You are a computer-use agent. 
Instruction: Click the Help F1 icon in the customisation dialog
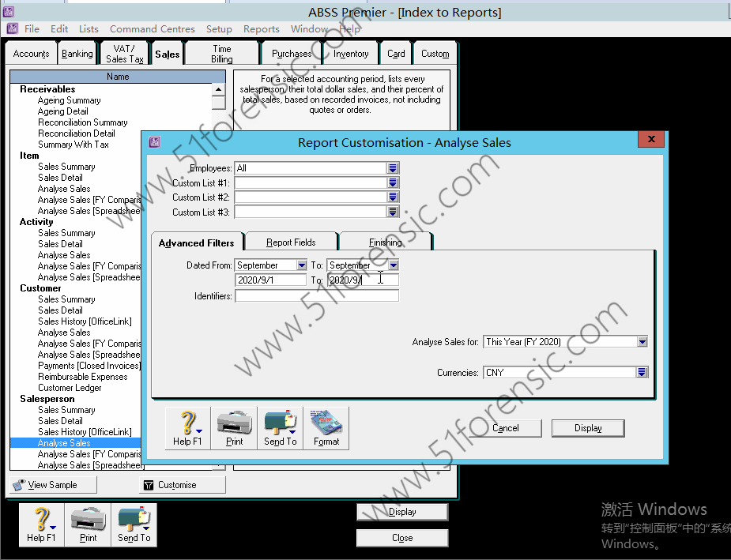click(x=187, y=427)
